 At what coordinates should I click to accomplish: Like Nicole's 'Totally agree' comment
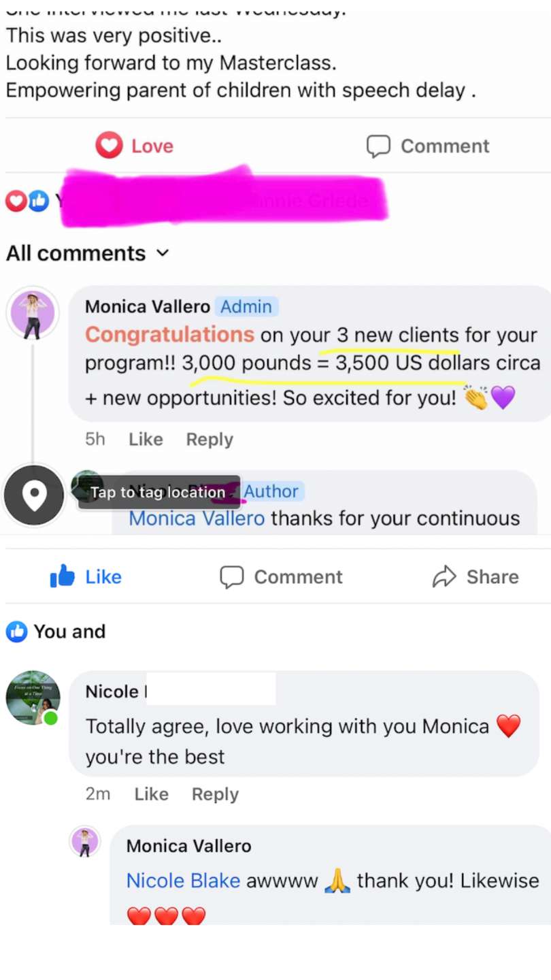(x=151, y=794)
